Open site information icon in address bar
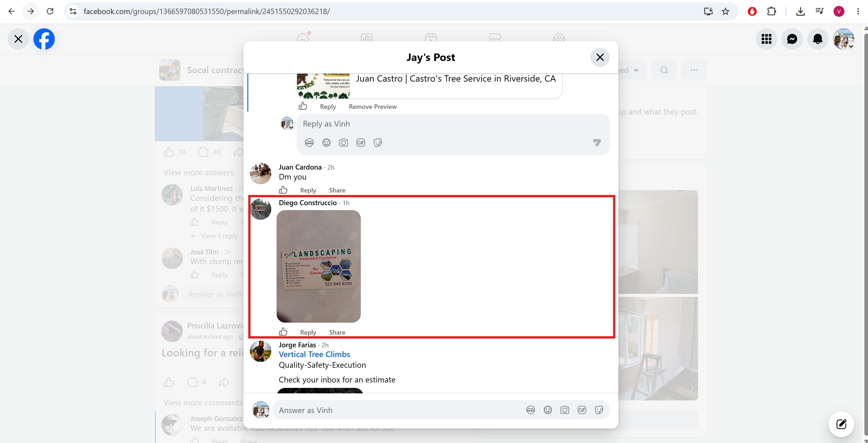This screenshot has width=868, height=443. [73, 12]
